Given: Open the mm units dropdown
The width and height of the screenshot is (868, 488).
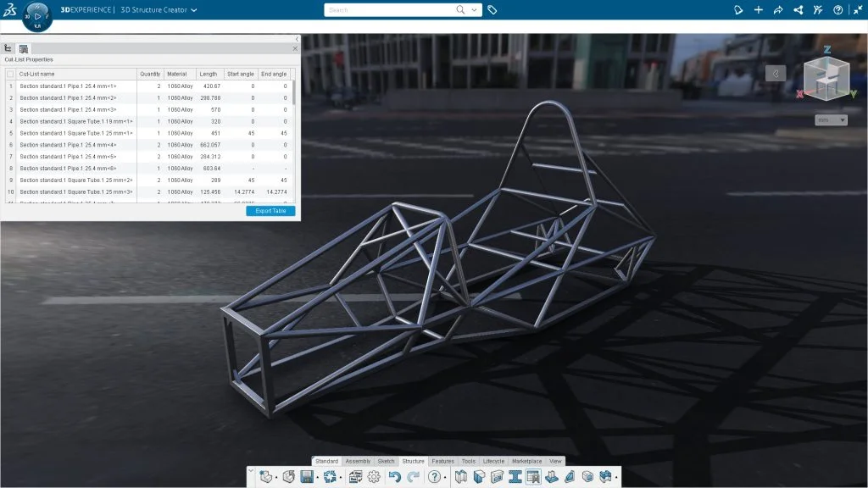Looking at the screenshot, I should tap(831, 120).
